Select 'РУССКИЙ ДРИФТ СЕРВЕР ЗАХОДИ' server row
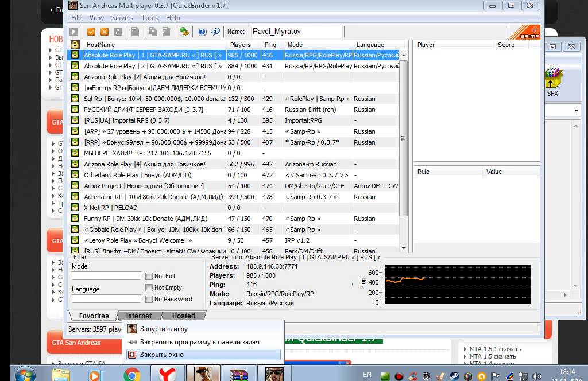Image resolution: width=588 pixels, height=381 pixels. 233,110
